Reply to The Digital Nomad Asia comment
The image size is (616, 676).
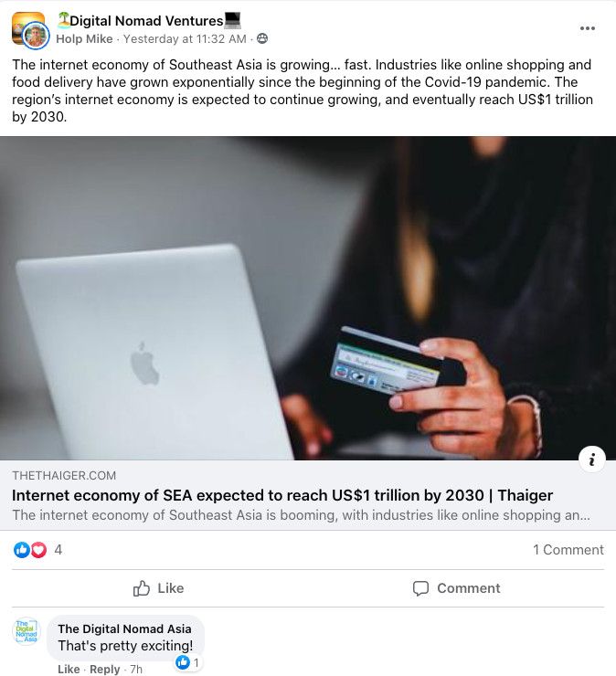[x=104, y=669]
